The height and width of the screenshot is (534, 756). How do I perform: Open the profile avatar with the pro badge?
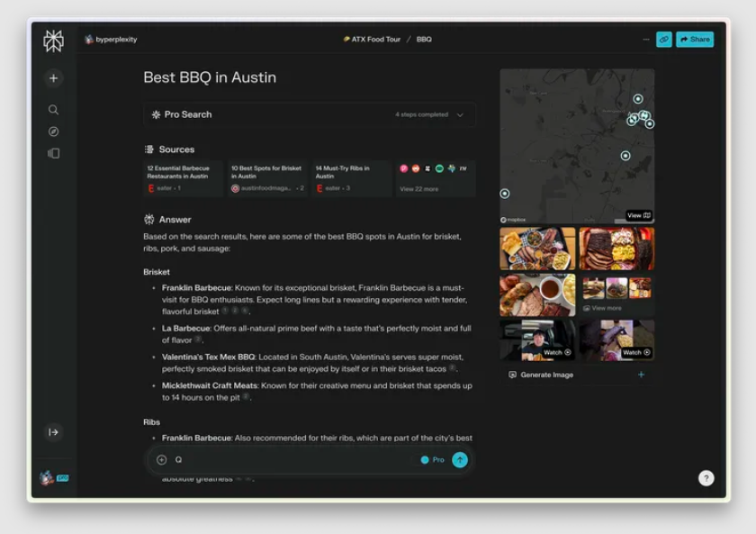pos(53,477)
